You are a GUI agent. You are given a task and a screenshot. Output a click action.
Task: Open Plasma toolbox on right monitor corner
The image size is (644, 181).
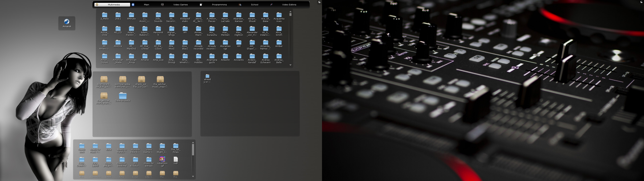[x=641, y=2]
